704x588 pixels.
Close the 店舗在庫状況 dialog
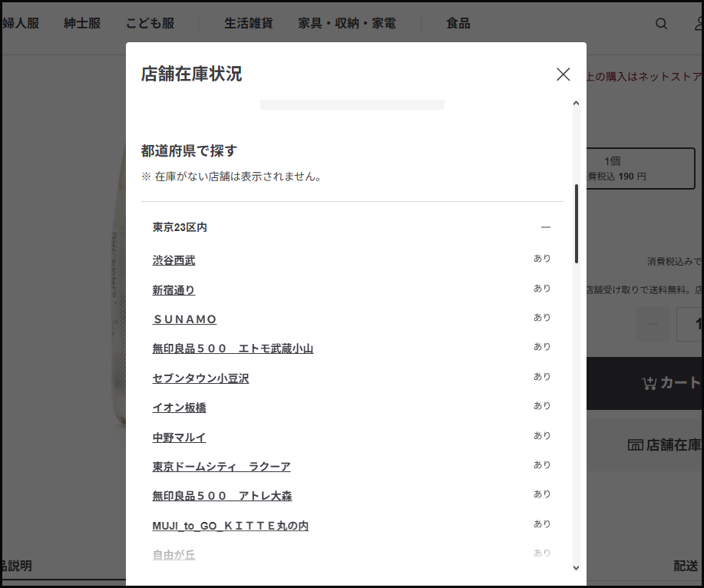pyautogui.click(x=563, y=74)
